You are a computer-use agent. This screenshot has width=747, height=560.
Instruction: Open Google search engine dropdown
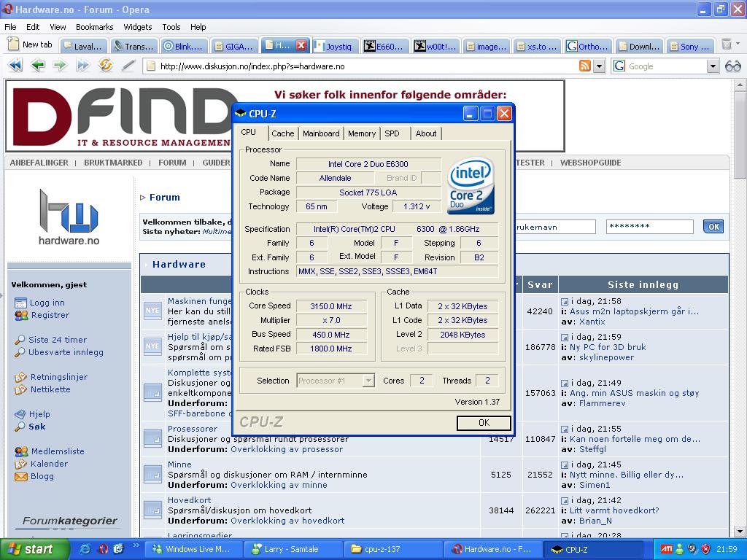pyautogui.click(x=712, y=66)
